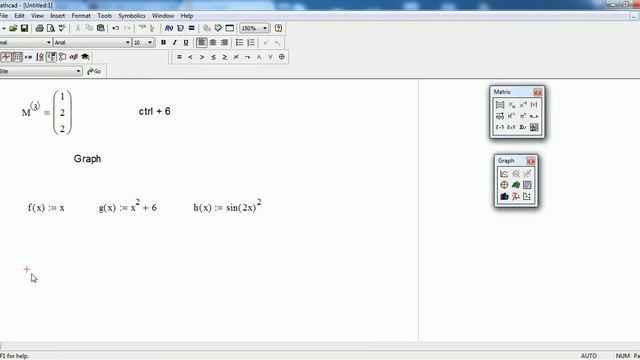Close the Graph palette
640x360 pixels.
(531, 161)
